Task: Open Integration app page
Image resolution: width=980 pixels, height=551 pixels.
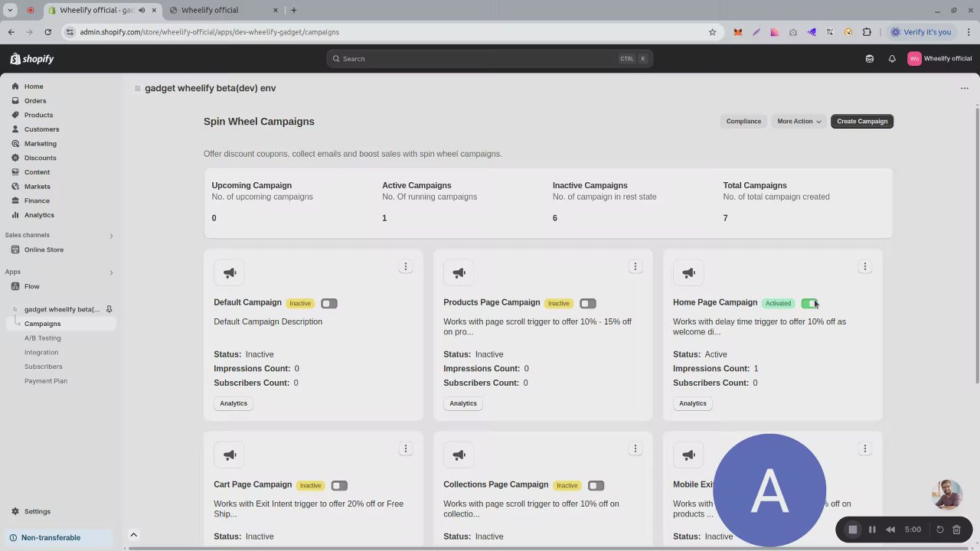Action: click(41, 353)
